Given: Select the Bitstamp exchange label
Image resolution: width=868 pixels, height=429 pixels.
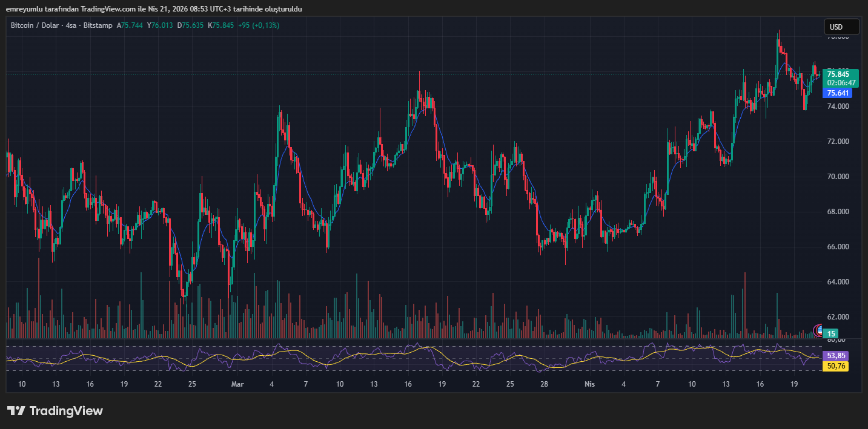Looking at the screenshot, I should (98, 25).
